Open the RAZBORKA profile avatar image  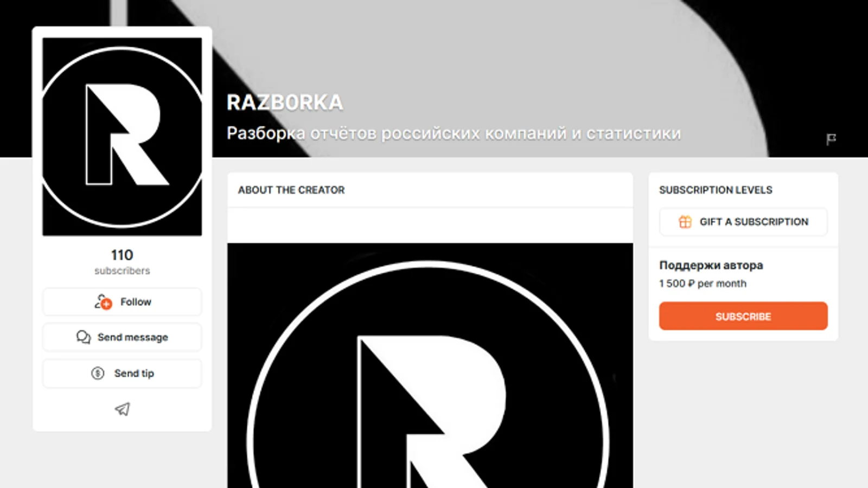(x=122, y=137)
